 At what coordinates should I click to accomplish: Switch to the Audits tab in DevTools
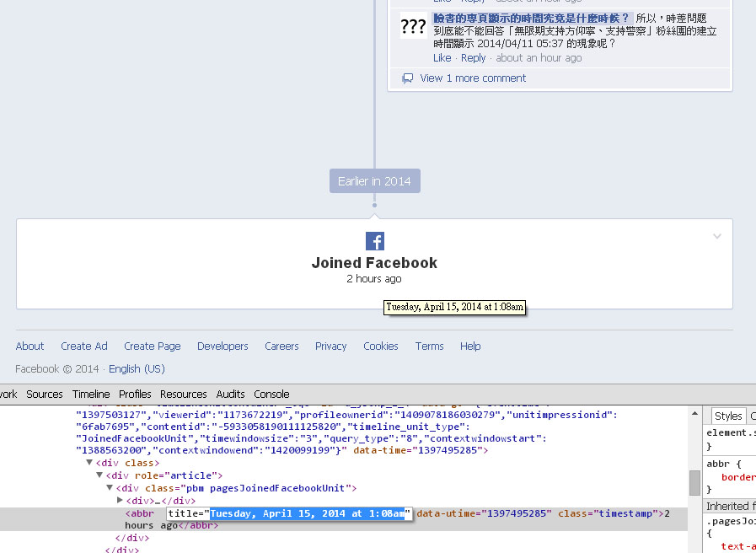230,394
